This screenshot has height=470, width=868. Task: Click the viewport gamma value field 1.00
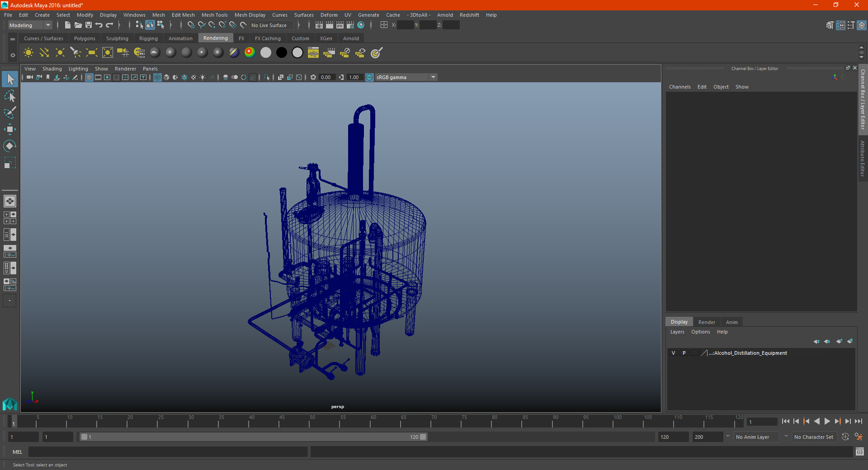[x=354, y=77]
